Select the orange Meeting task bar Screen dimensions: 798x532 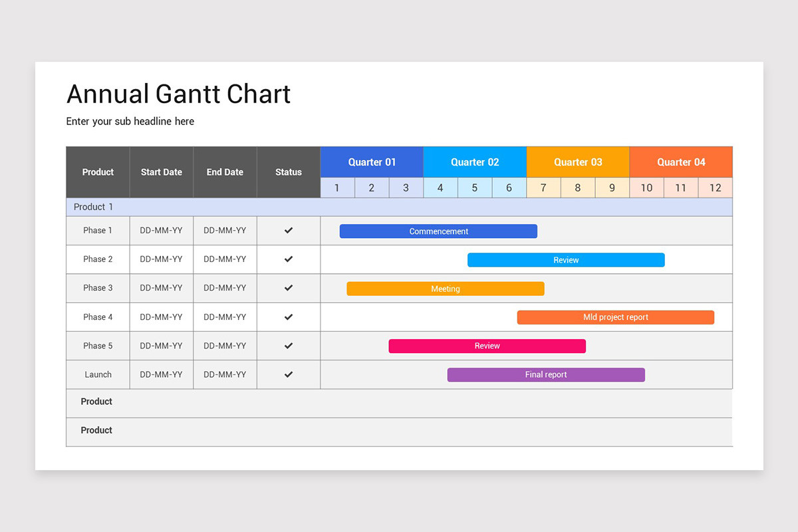tap(445, 289)
